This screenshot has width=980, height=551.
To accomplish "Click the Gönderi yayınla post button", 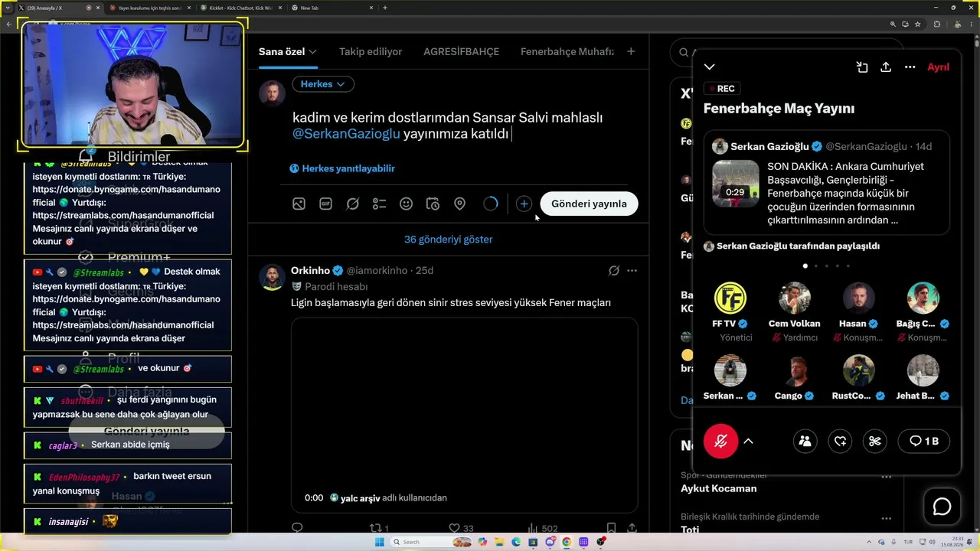I will click(x=589, y=204).
